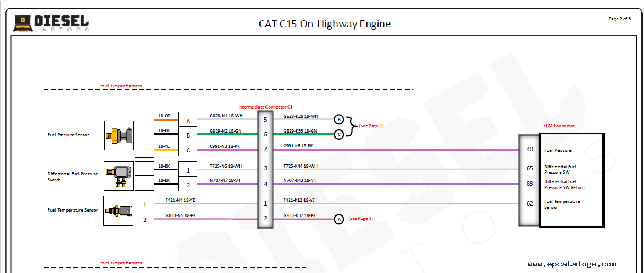Image resolution: width=644 pixels, height=273 pixels.
Task: Select ECM 'Fuel Pressure' signal name
Action: (x=558, y=151)
